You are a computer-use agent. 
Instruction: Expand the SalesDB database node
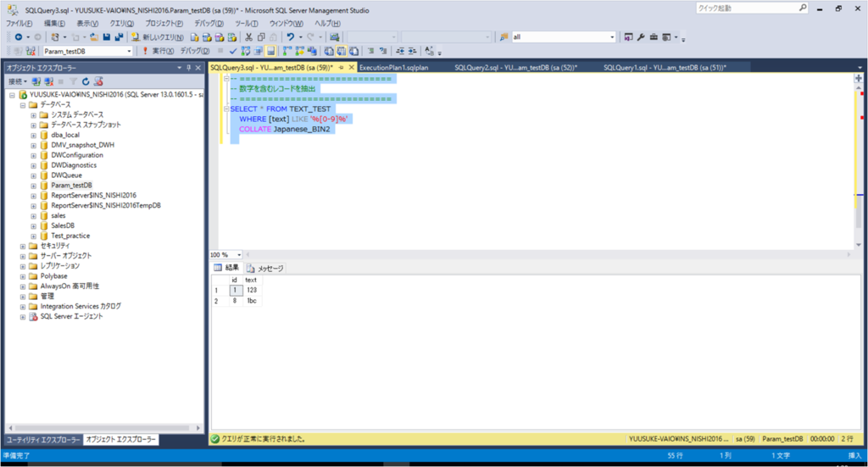coord(33,225)
